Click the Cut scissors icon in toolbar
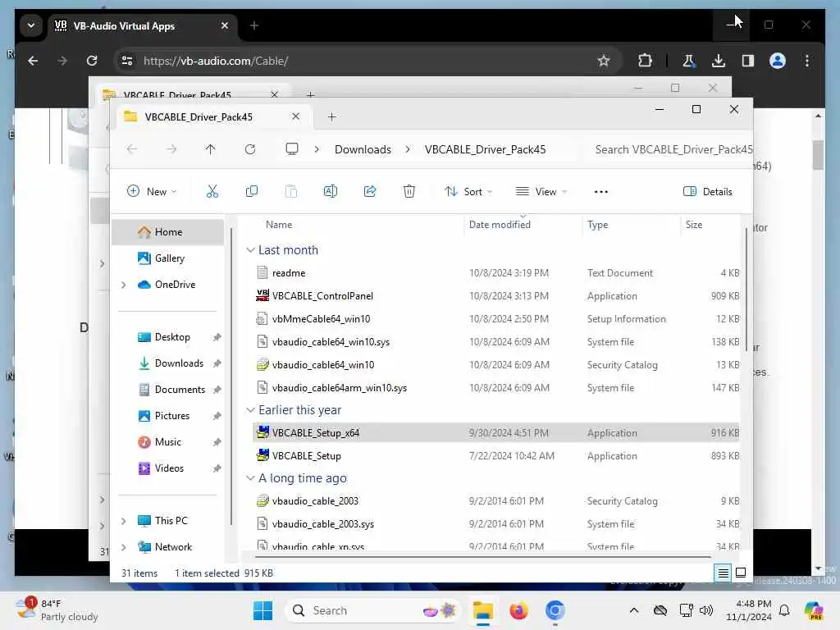 212,191
